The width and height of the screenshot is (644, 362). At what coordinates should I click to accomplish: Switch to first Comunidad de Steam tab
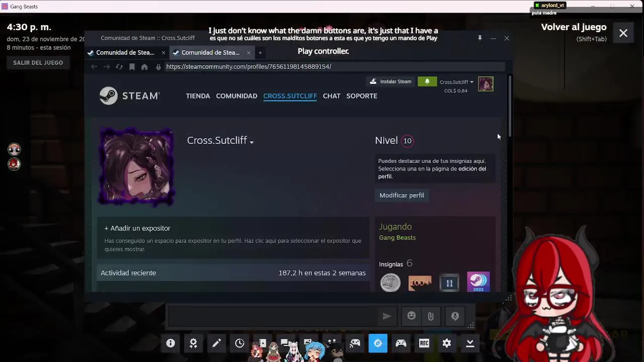(x=125, y=52)
